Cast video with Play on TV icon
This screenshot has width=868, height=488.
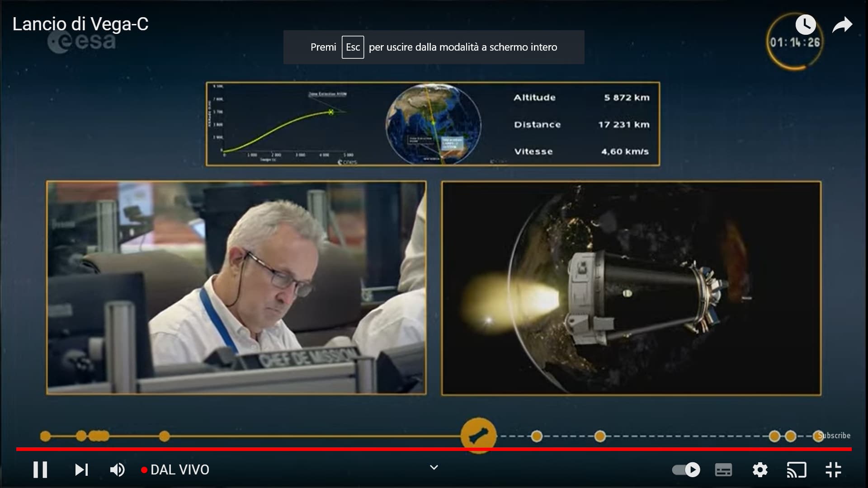pos(797,469)
